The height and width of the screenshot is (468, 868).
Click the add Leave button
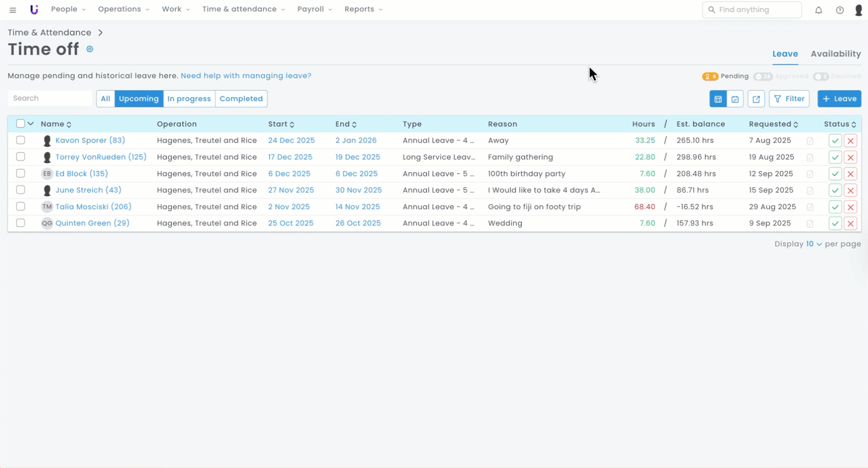pyautogui.click(x=839, y=99)
